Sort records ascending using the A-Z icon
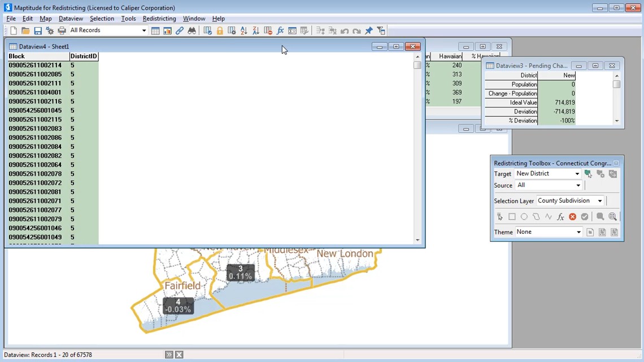Image resolution: width=644 pixels, height=362 pixels. [x=243, y=30]
